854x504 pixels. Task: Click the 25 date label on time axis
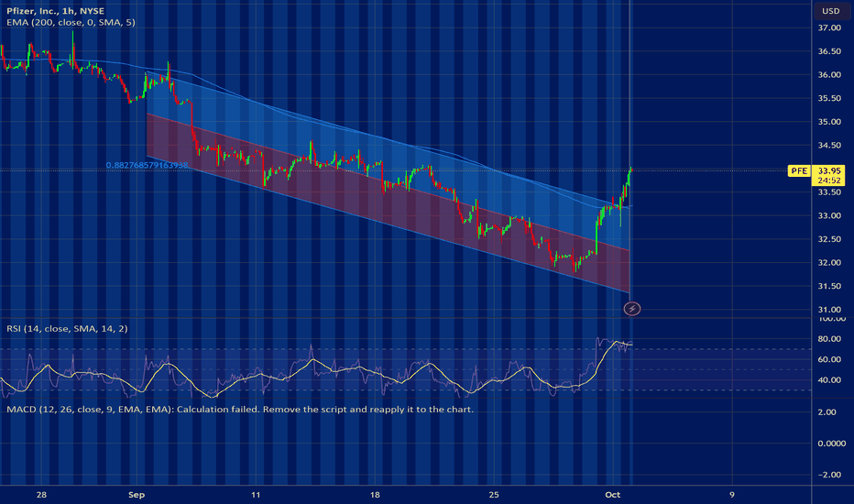pos(494,495)
